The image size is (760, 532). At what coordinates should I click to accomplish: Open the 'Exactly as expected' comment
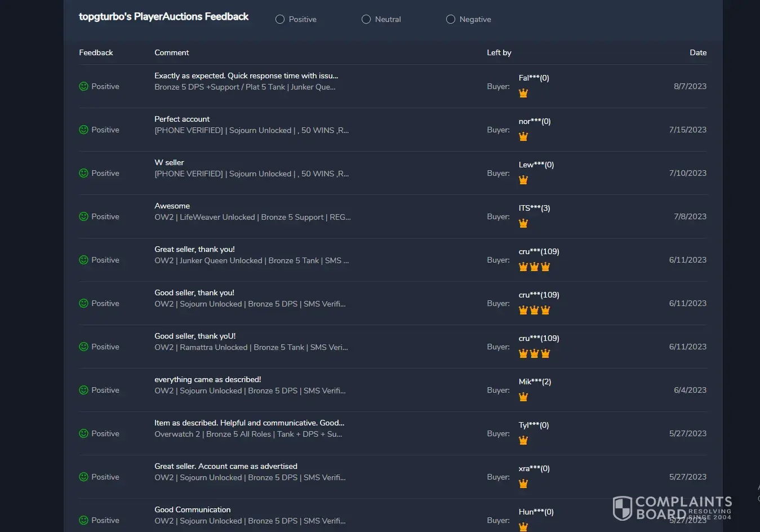(x=246, y=76)
